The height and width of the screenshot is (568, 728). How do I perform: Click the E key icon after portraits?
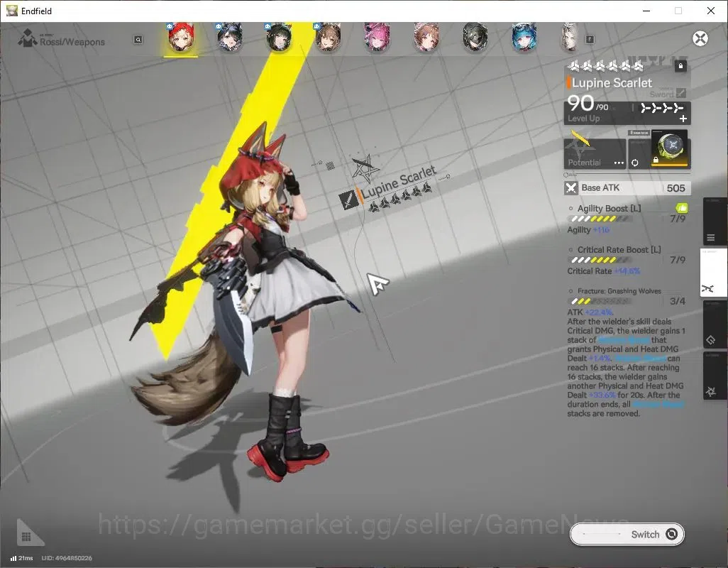point(590,40)
